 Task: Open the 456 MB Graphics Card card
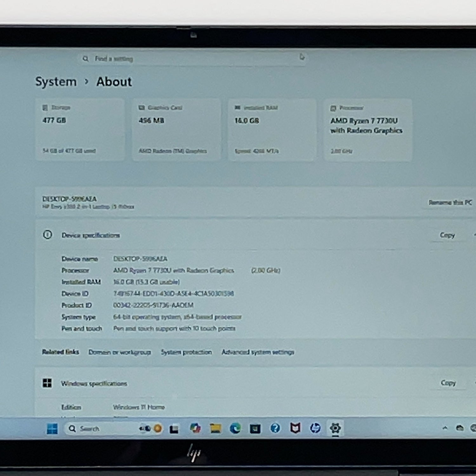pos(176,130)
